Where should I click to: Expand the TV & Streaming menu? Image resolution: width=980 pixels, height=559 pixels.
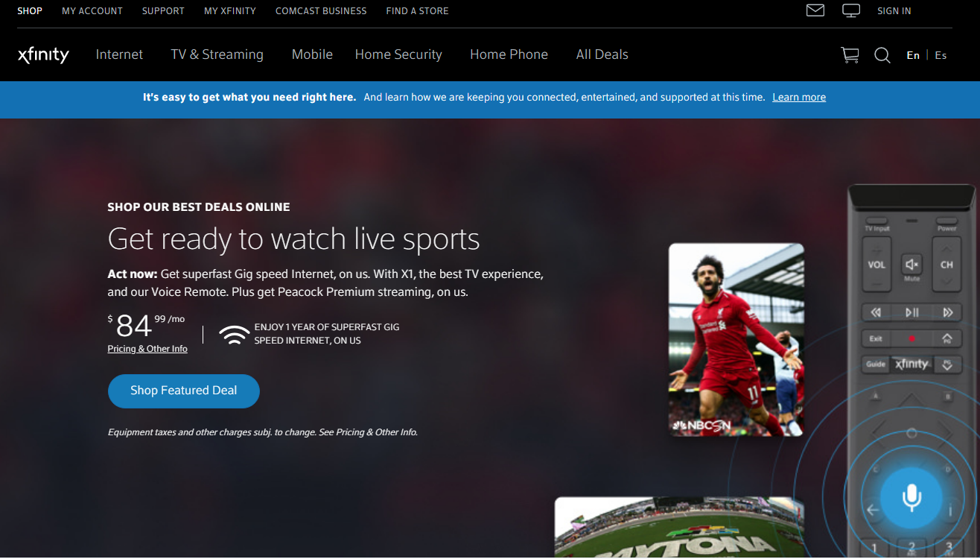tap(217, 54)
